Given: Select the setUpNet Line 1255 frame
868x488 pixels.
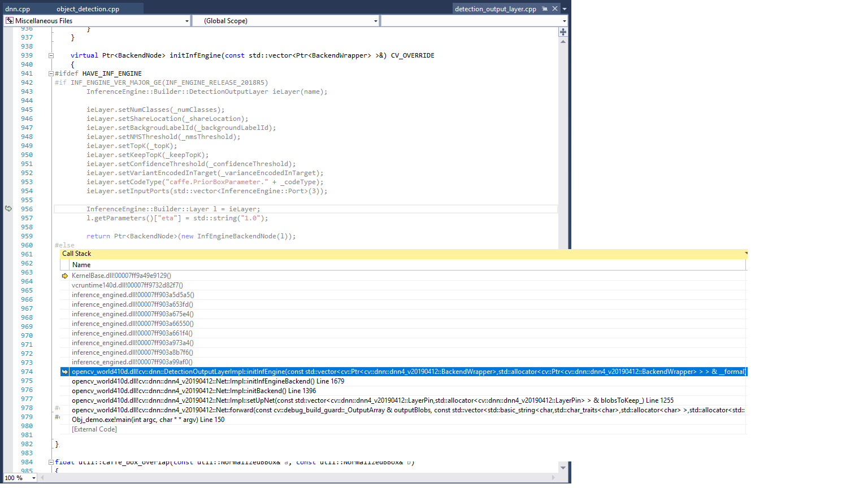Looking at the screenshot, I should coord(372,400).
